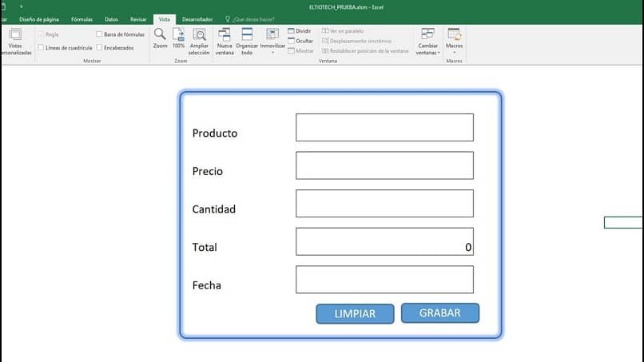Expand the Inmovilizar dropdown
The height and width of the screenshot is (362, 644).
(272, 42)
